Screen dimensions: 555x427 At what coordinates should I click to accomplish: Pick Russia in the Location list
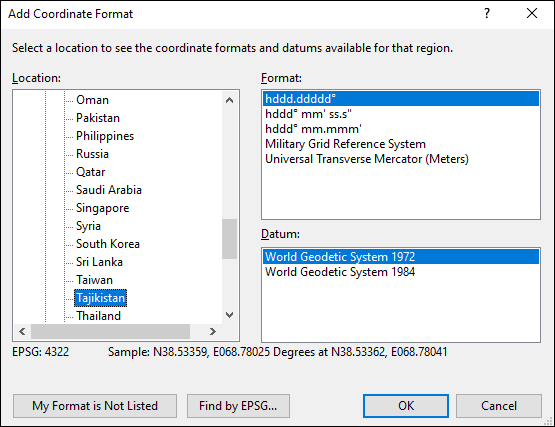[x=92, y=154]
